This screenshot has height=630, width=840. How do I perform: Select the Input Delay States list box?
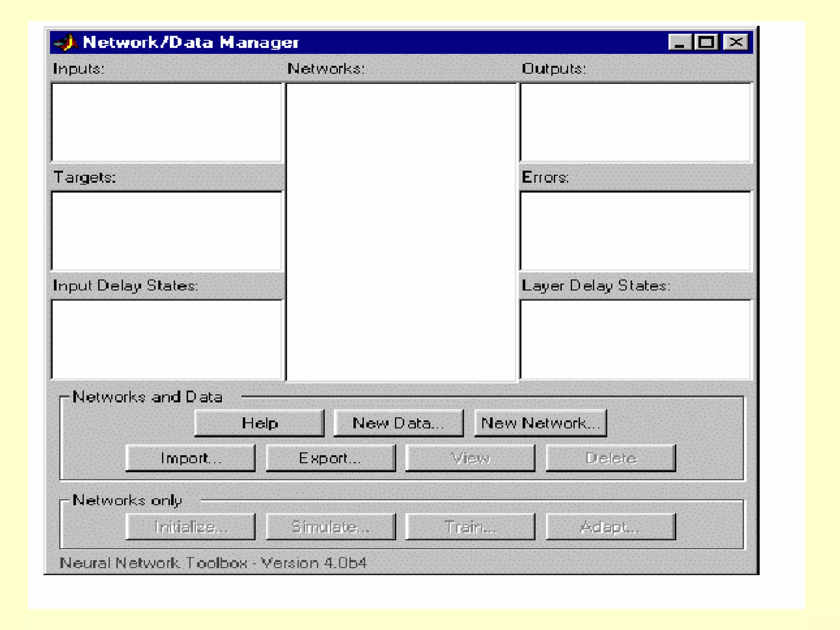(167, 340)
